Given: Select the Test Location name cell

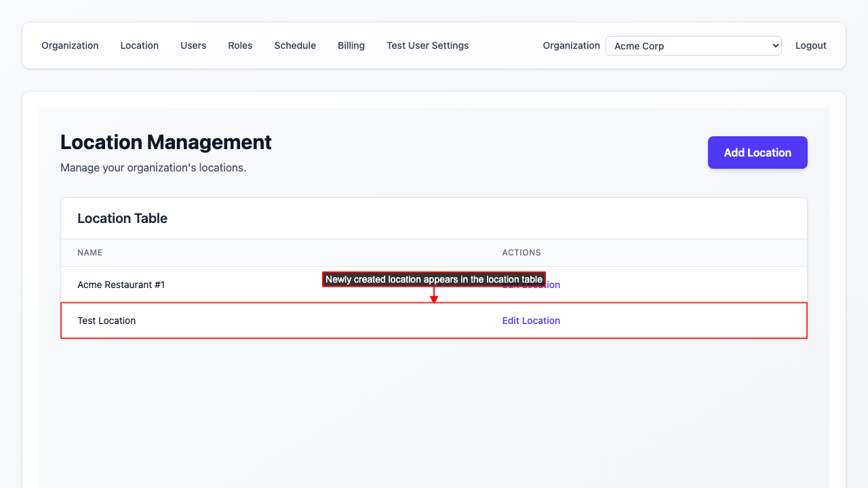Looking at the screenshot, I should (x=106, y=321).
